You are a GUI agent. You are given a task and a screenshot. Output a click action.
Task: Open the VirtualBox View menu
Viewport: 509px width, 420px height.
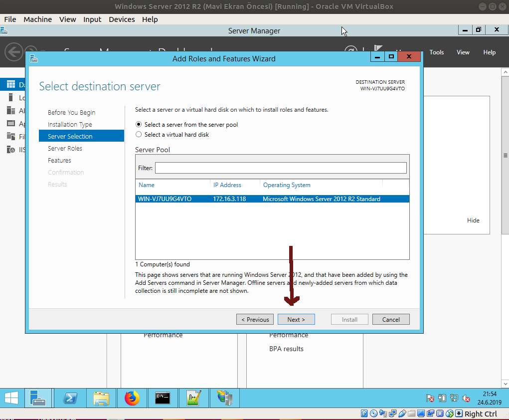coord(67,19)
